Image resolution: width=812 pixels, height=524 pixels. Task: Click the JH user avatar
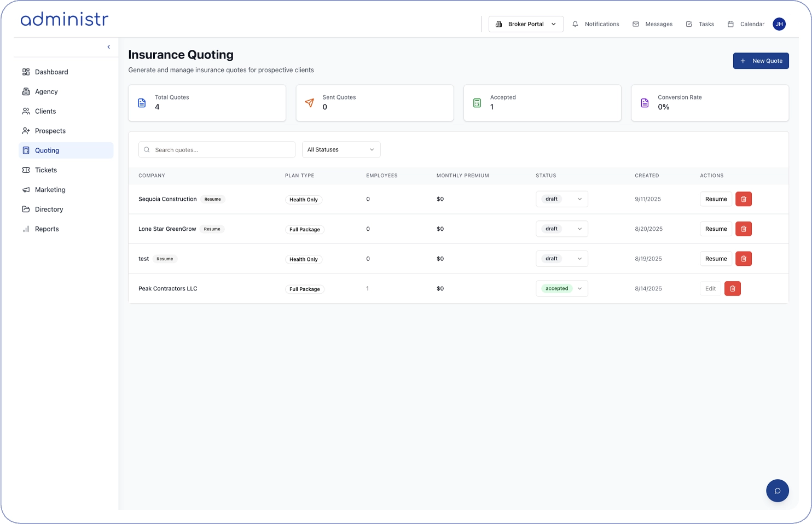pos(779,24)
